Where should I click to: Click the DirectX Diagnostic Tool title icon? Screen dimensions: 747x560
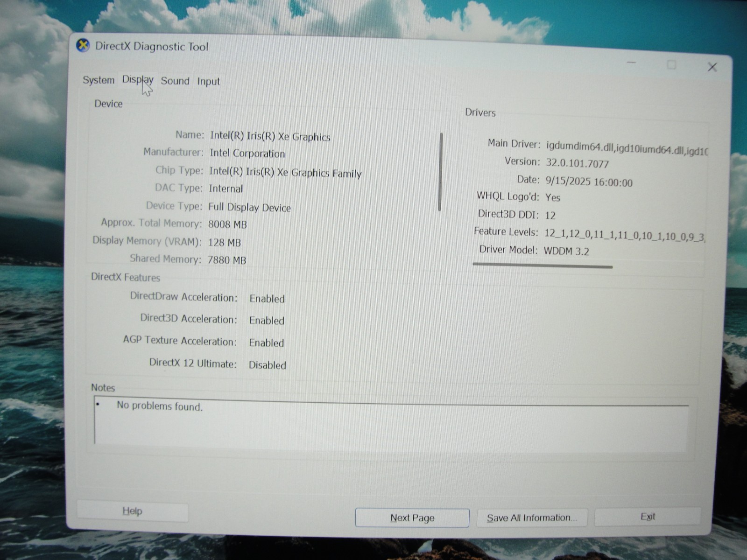(x=83, y=45)
